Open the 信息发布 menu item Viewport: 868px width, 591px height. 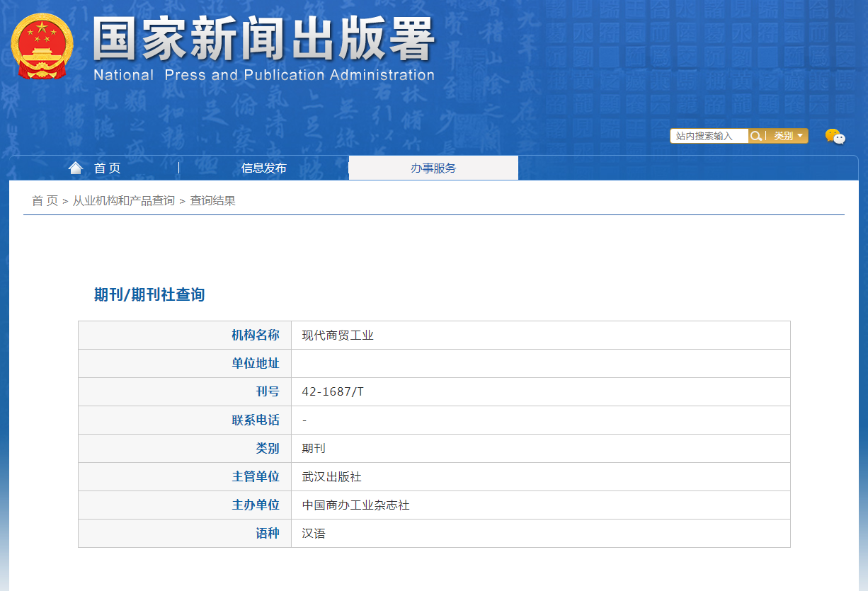tap(263, 168)
